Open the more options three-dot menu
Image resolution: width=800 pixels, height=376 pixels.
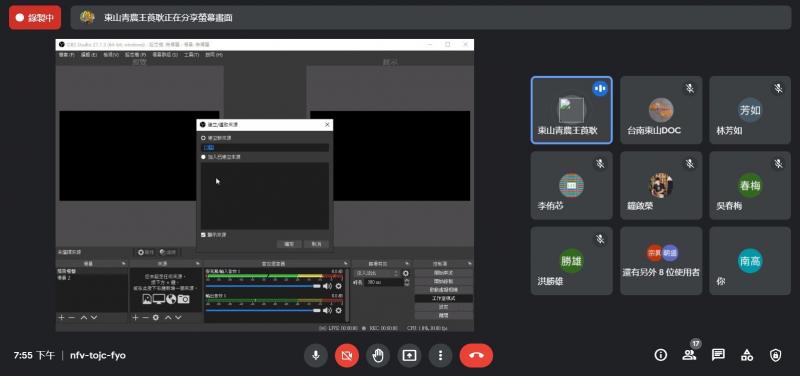click(440, 355)
